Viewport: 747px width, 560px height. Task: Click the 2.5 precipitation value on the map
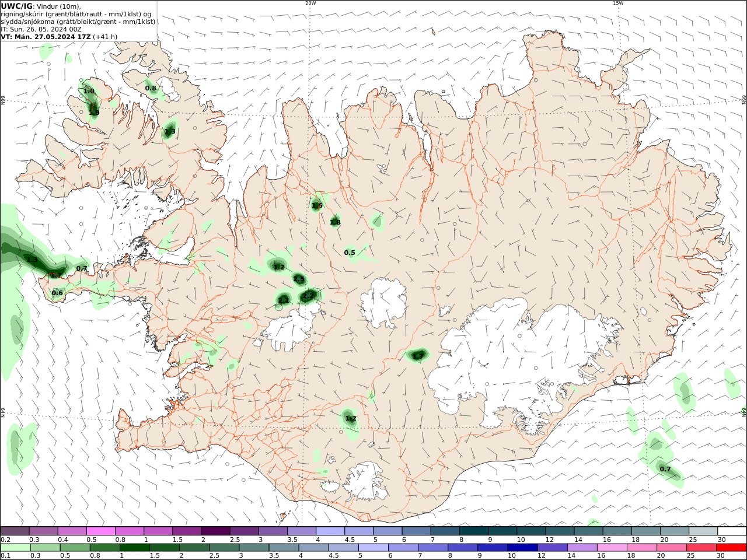(299, 280)
